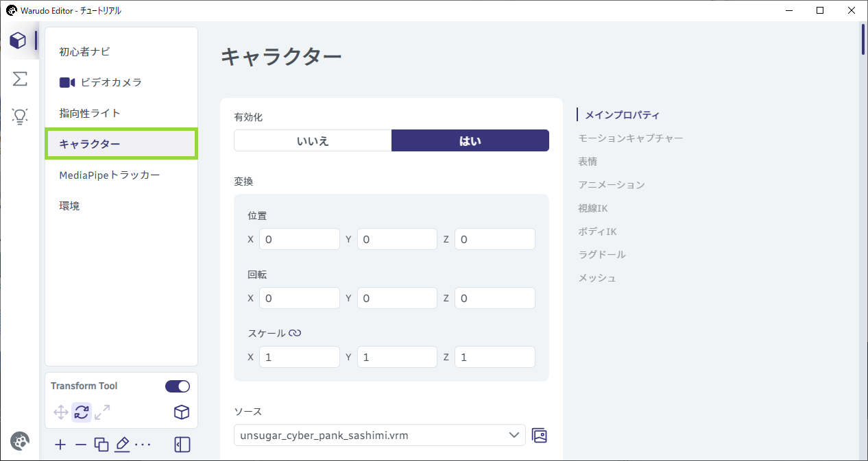Remove the asset with the minus icon
Image resolution: width=868 pixels, height=461 pixels.
pos(81,445)
